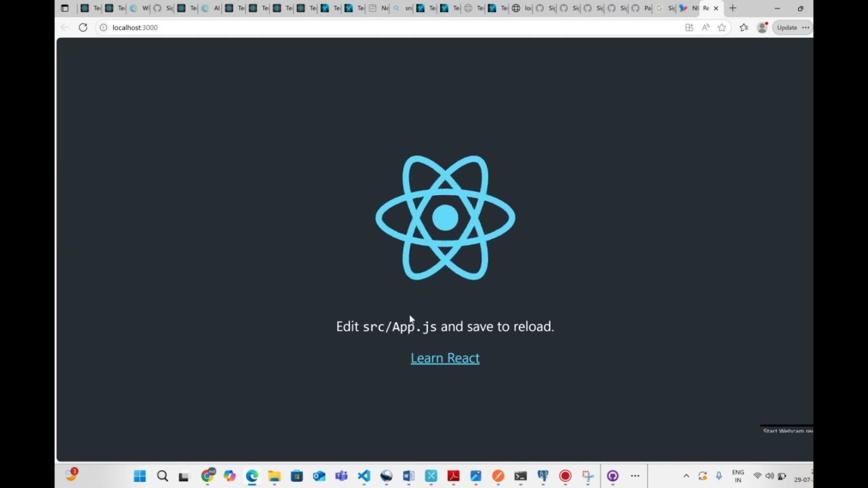This screenshot has width=868, height=488.
Task: Add this page to favorites with star
Action: pos(722,28)
